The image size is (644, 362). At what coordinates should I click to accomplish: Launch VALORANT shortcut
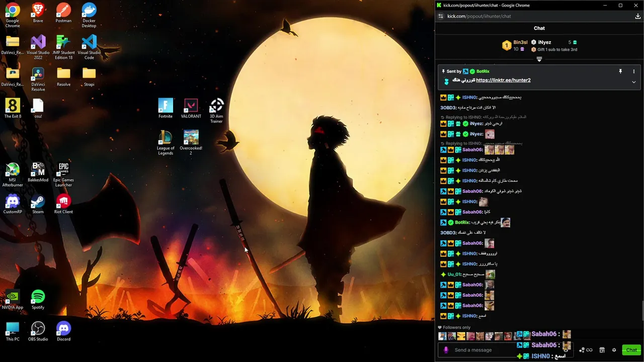coord(191,109)
